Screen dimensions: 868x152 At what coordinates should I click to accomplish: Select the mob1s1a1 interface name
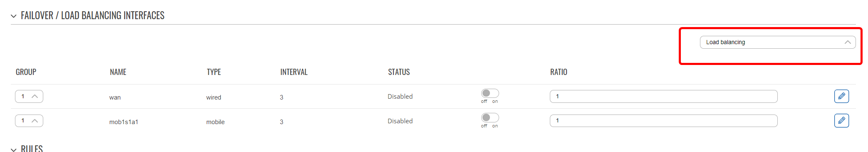tap(124, 122)
